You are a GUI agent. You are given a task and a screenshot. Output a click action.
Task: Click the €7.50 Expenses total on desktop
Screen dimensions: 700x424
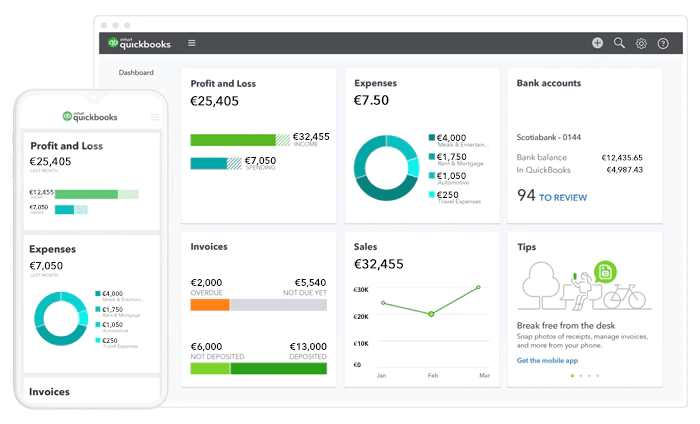tap(371, 100)
